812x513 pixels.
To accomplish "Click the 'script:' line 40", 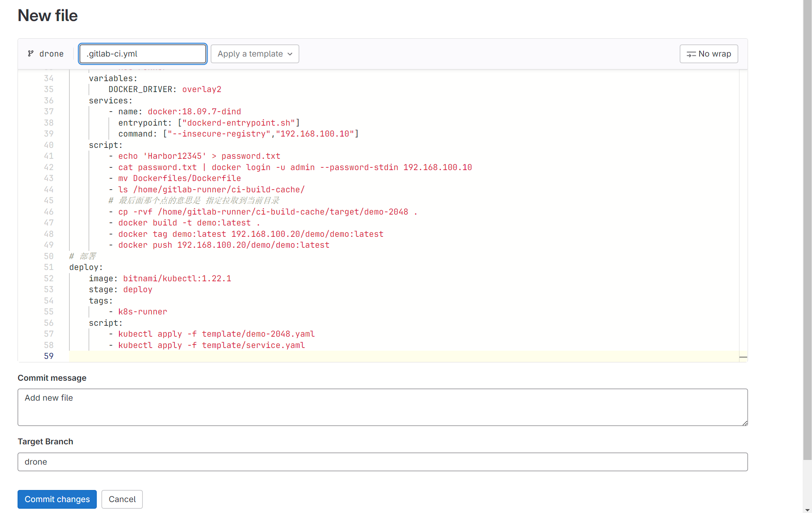I will point(106,145).
